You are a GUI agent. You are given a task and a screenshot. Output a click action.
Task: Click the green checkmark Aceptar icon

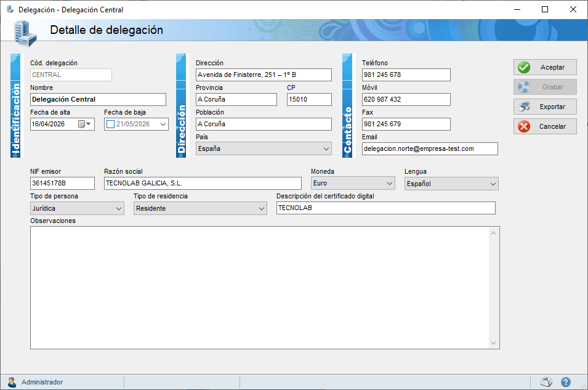pyautogui.click(x=524, y=67)
